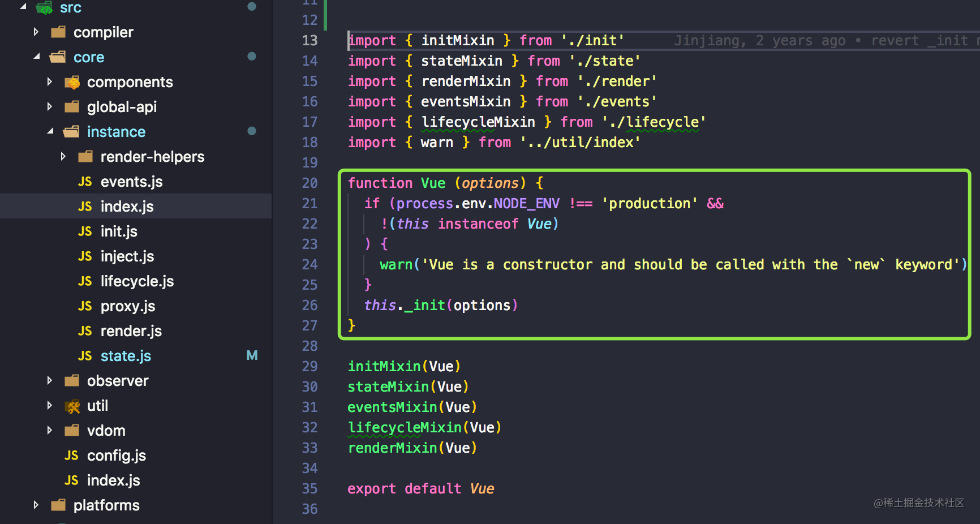Open inject.js file
The height and width of the screenshot is (524, 980).
(x=127, y=256)
